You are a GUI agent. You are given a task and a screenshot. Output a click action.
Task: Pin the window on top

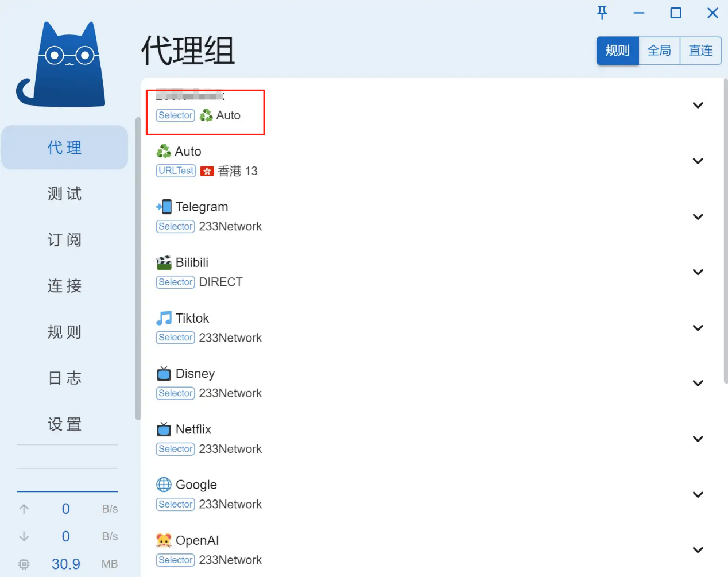[x=602, y=13]
